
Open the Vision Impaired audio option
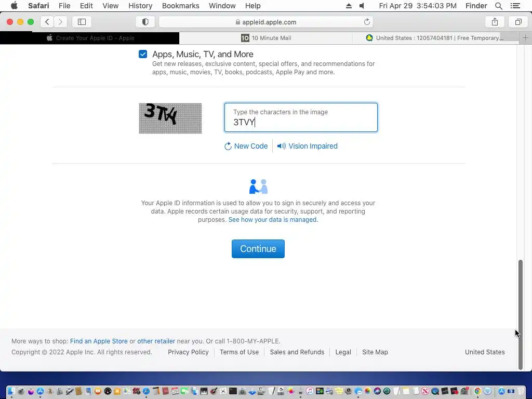coord(308,146)
